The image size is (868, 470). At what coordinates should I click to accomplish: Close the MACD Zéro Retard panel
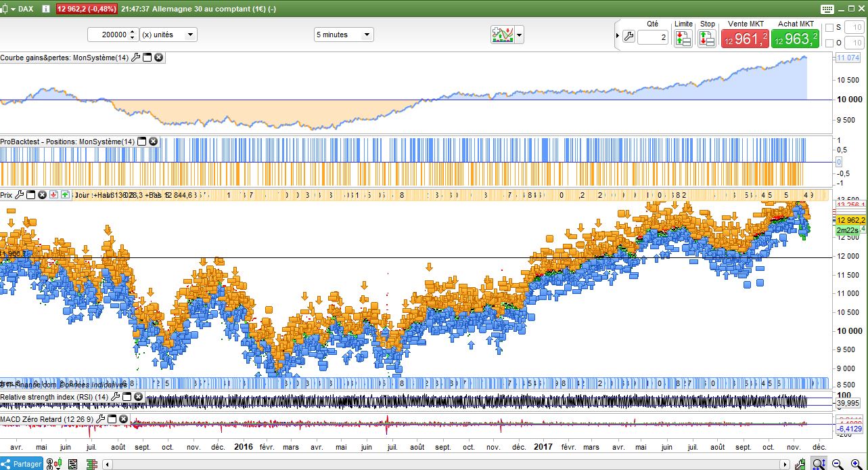pyautogui.click(x=123, y=419)
